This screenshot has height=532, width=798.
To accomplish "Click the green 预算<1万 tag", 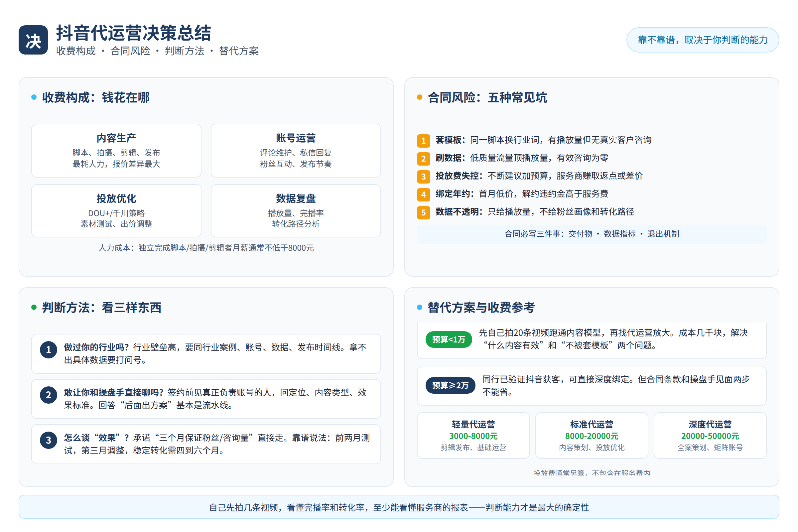I will (449, 339).
